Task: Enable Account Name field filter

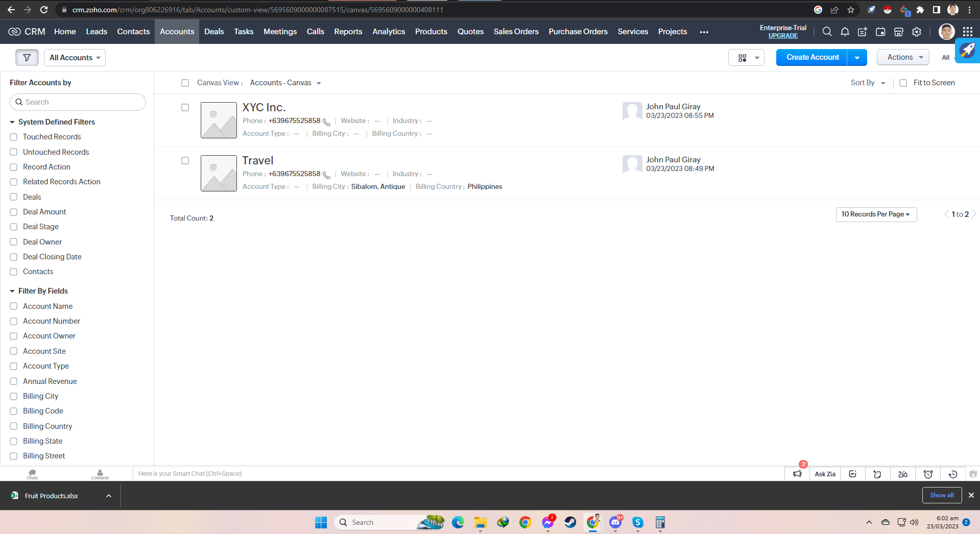Action: [x=14, y=306]
